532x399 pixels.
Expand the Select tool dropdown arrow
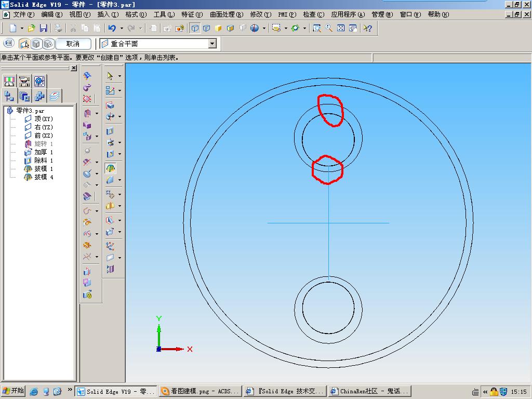click(x=119, y=76)
